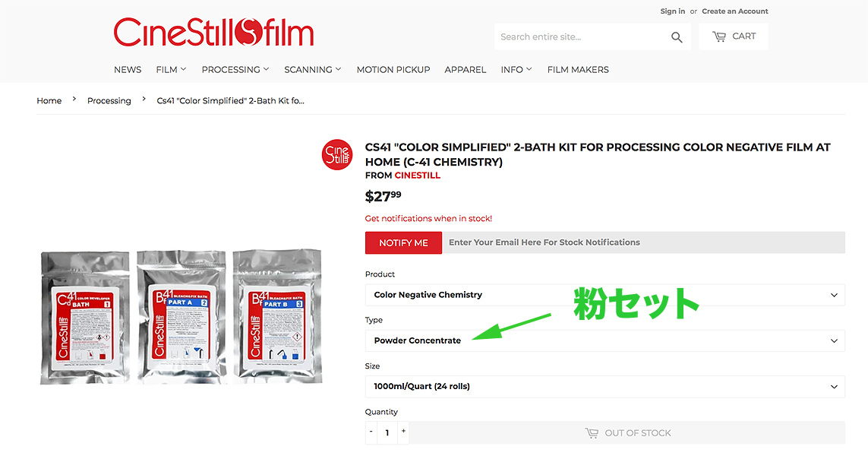Expand the SCANNING navigation menu
The height and width of the screenshot is (456, 868).
[313, 70]
